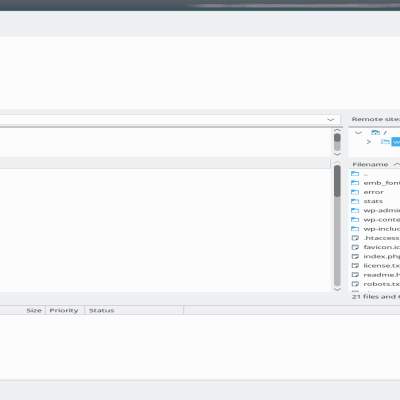Click the wp-admin folder icon
Screen dimensions: 400x400
pyautogui.click(x=355, y=210)
